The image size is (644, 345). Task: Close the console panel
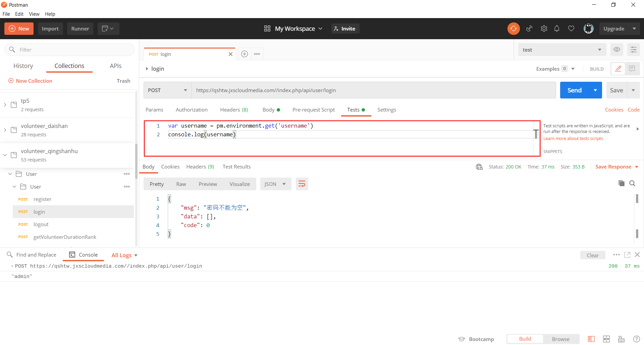(x=637, y=255)
